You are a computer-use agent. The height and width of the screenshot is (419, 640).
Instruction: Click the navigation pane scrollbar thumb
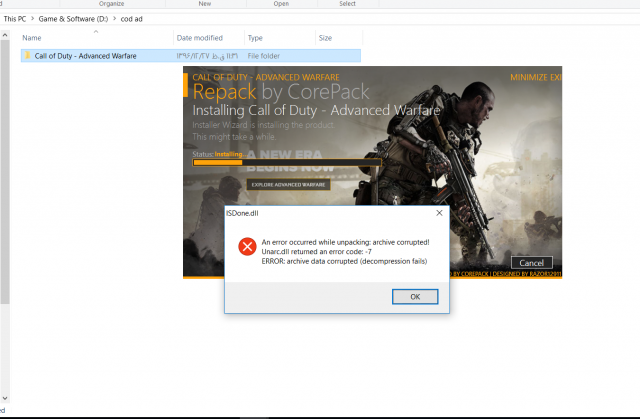coord(5,172)
